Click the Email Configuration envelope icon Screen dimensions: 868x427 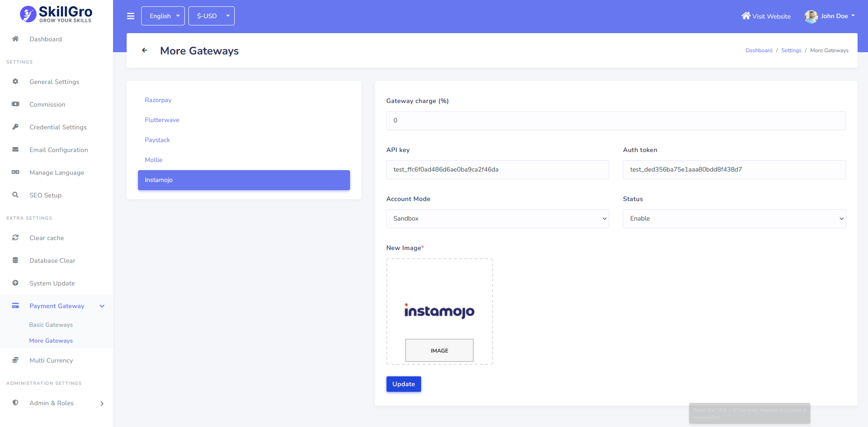coord(15,150)
